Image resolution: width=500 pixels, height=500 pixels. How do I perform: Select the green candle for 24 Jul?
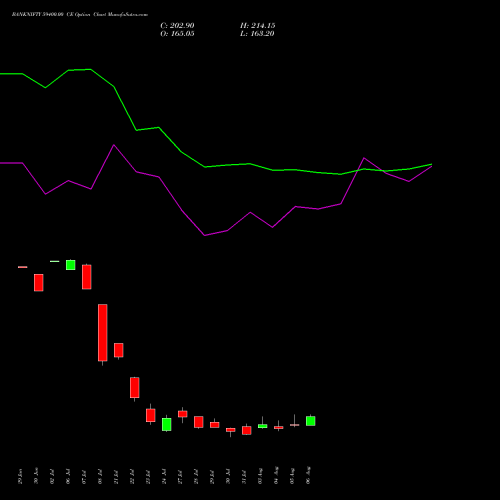tap(167, 424)
